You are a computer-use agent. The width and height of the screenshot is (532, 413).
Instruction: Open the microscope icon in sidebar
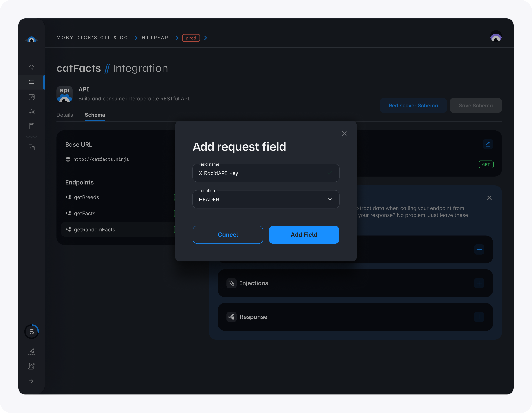coord(31,352)
